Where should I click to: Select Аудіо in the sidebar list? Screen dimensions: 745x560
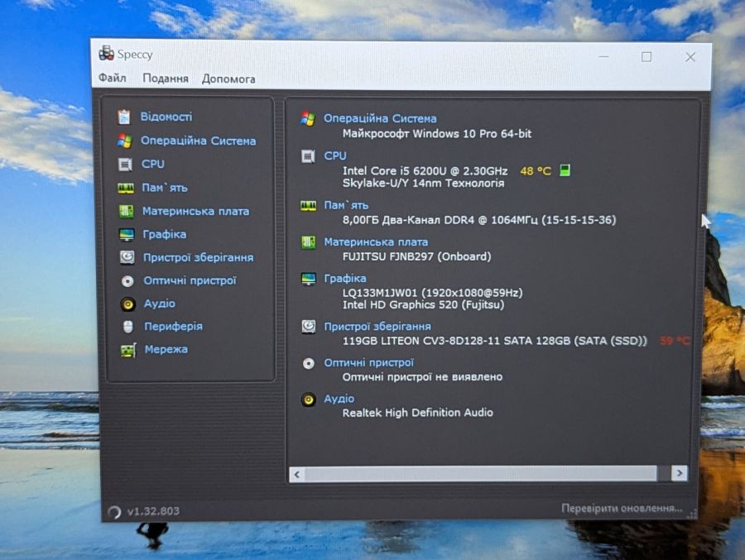[160, 304]
